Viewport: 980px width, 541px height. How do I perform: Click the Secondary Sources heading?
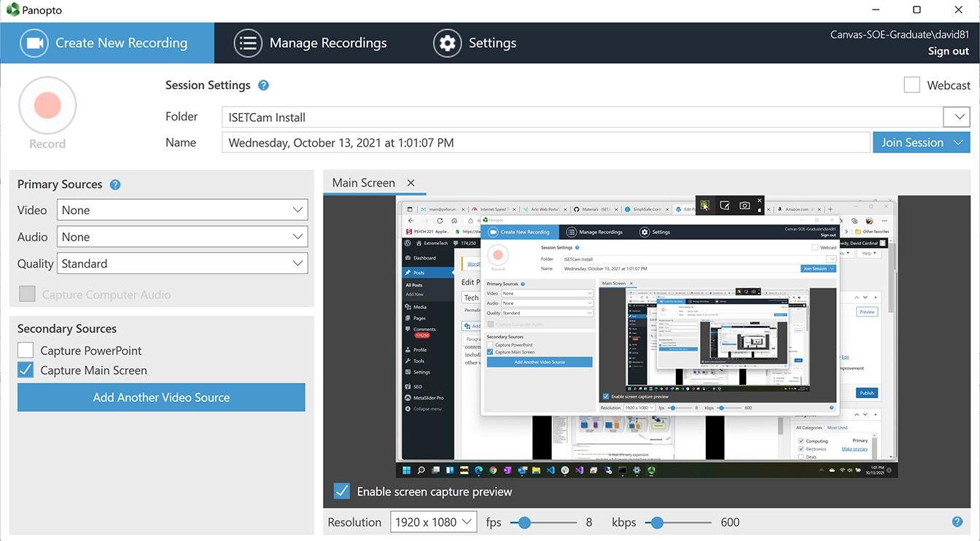click(x=67, y=329)
